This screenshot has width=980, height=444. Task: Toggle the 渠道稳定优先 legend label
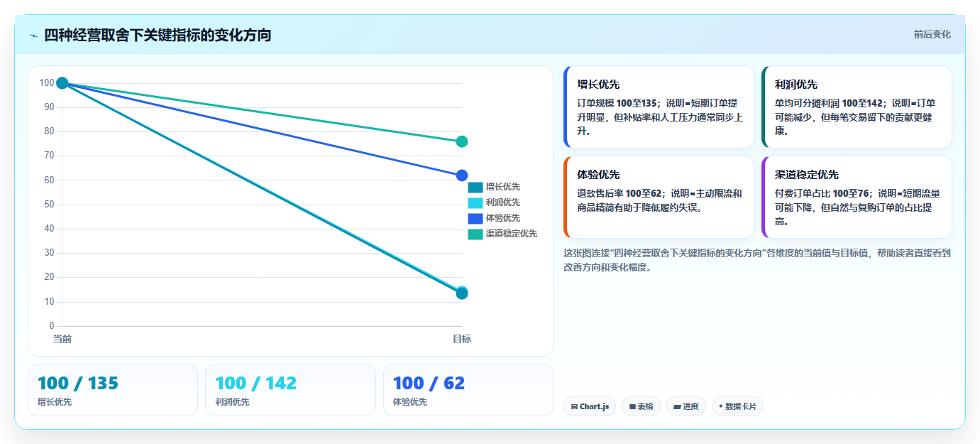[511, 234]
